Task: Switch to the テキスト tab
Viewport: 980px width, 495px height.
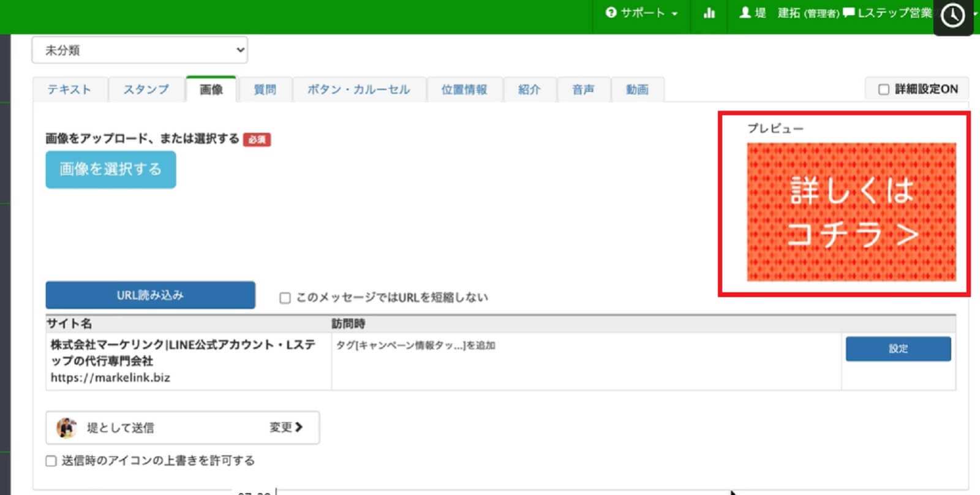Action: [69, 89]
